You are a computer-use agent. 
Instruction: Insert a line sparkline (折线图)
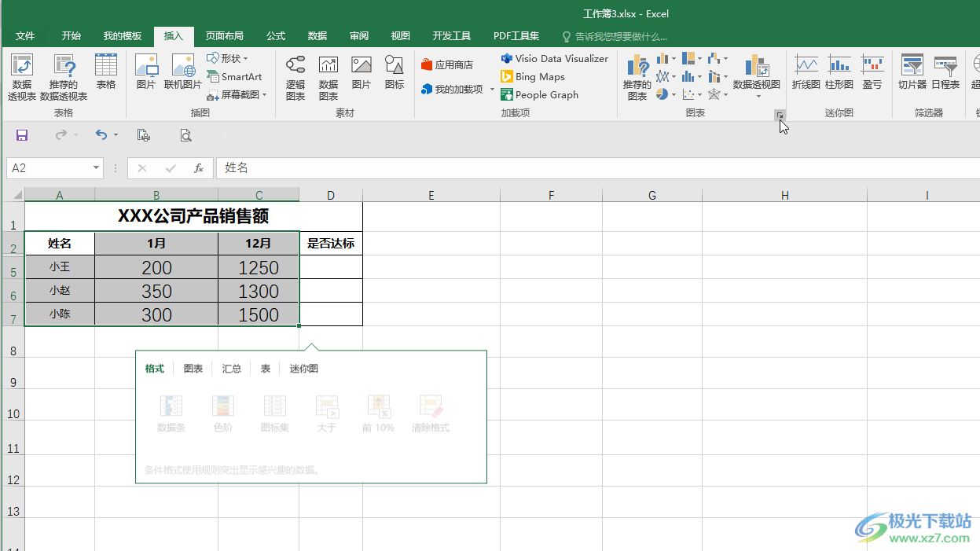point(806,72)
